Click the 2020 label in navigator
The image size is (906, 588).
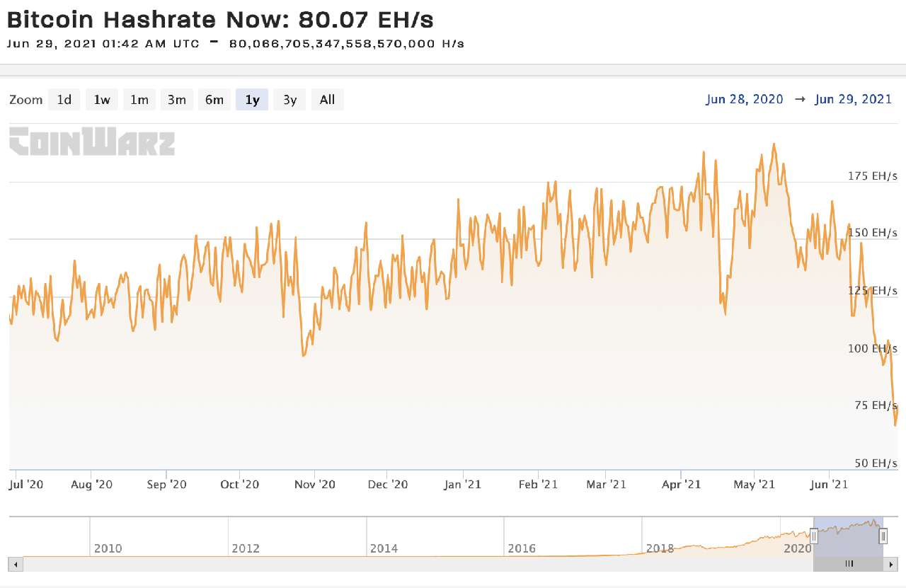(x=798, y=548)
